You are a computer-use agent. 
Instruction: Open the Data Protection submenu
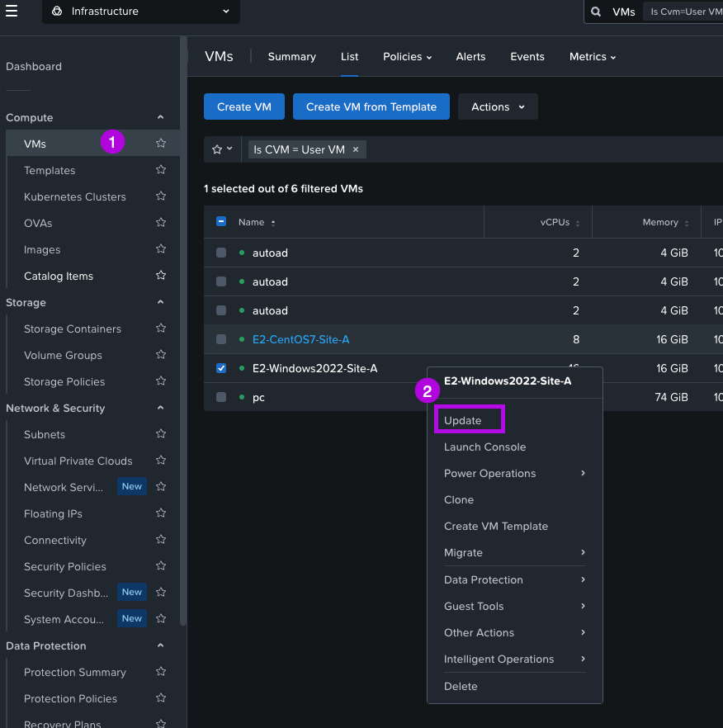tap(514, 579)
